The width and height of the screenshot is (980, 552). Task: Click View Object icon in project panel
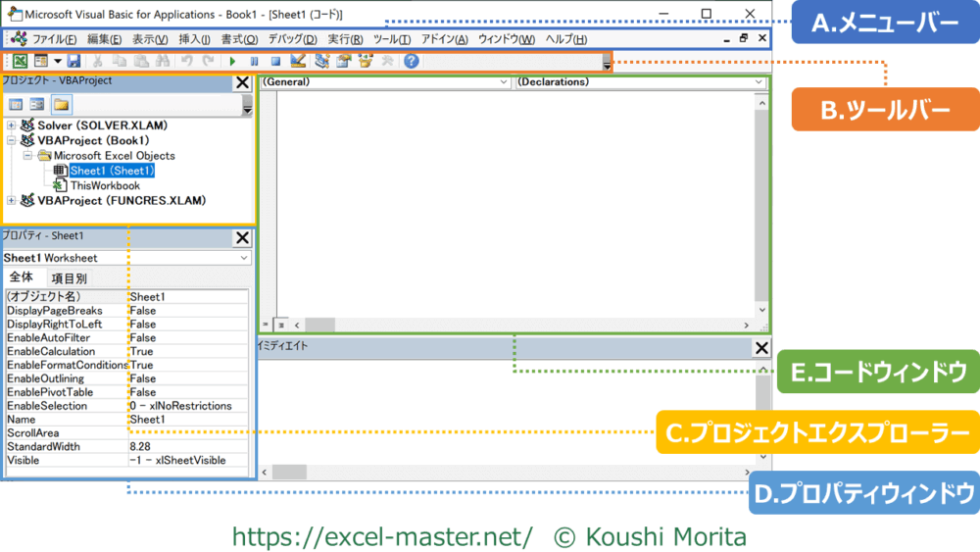[37, 104]
